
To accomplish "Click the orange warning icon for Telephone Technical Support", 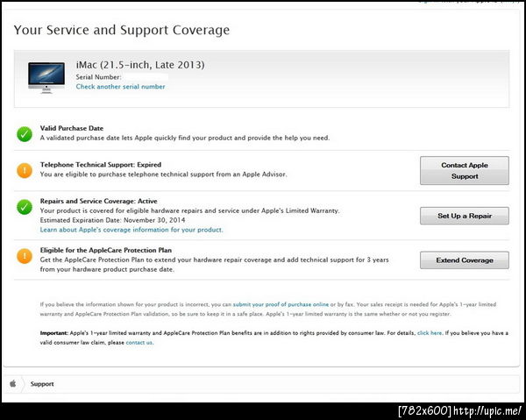I will click(25, 170).
